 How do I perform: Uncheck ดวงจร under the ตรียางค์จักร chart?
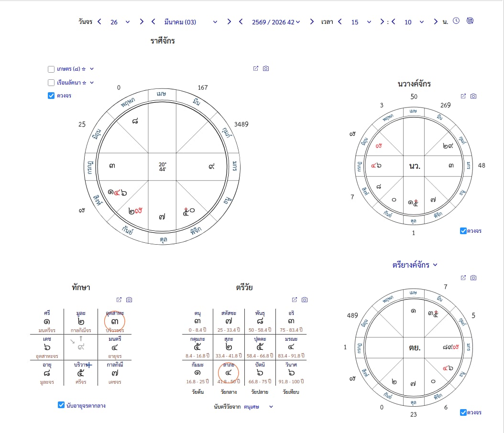(463, 412)
